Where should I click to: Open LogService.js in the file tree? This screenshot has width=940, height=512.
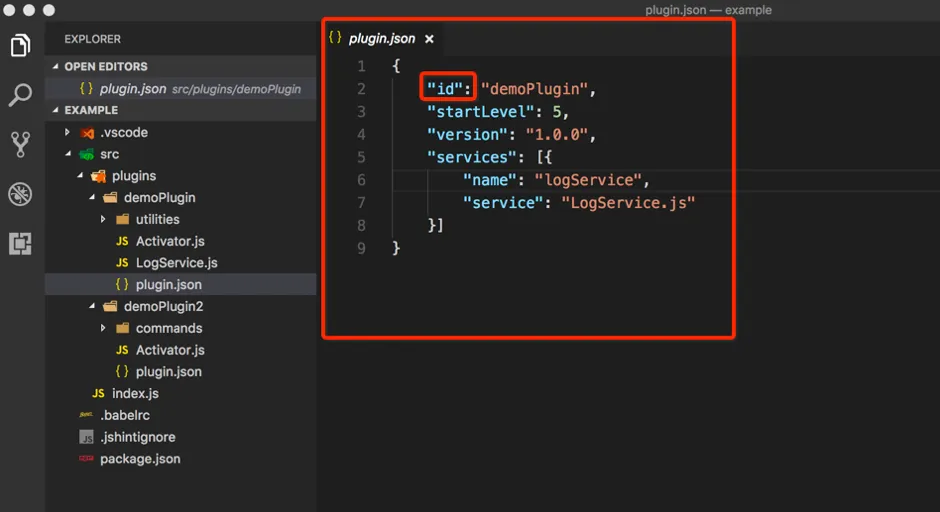click(176, 263)
